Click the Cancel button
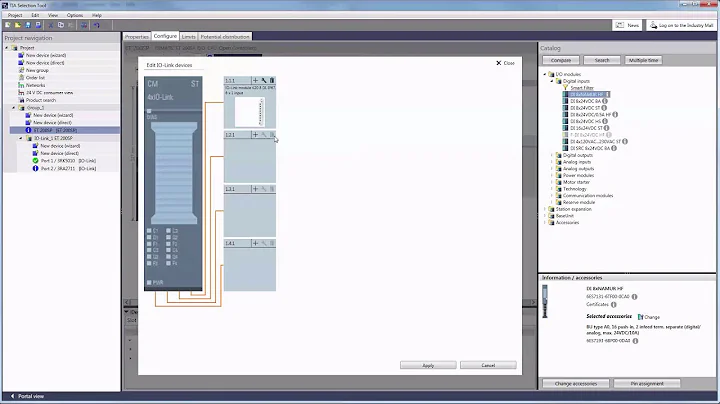Image resolution: width=720 pixels, height=404 pixels. (x=488, y=365)
